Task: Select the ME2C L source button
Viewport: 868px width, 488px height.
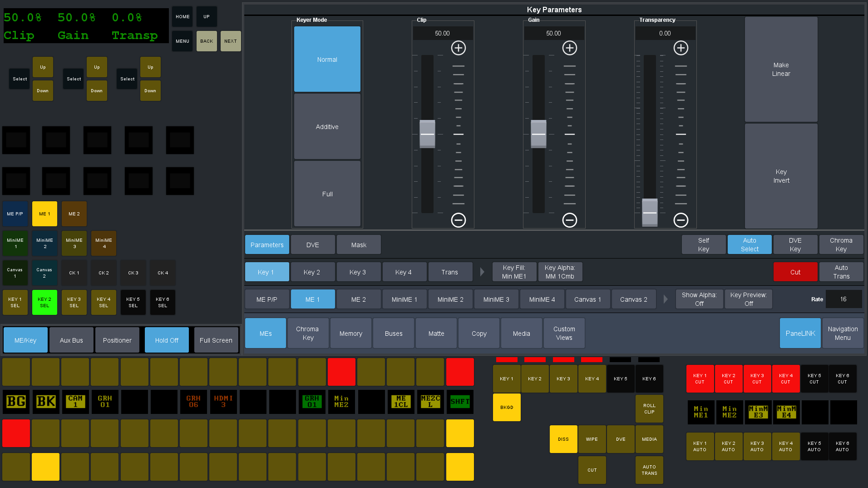Action: pos(430,402)
